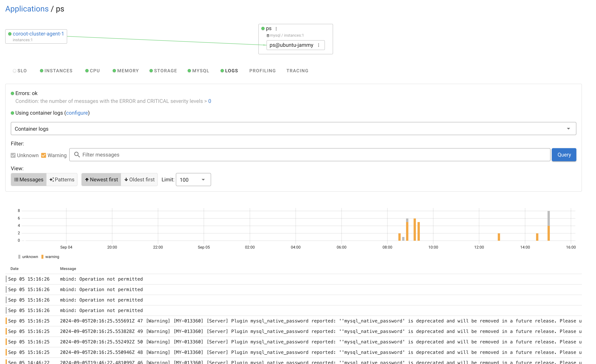Image resolution: width=596 pixels, height=364 pixels.
Task: Click the green dot next to Using container logs
Action: (x=12, y=113)
